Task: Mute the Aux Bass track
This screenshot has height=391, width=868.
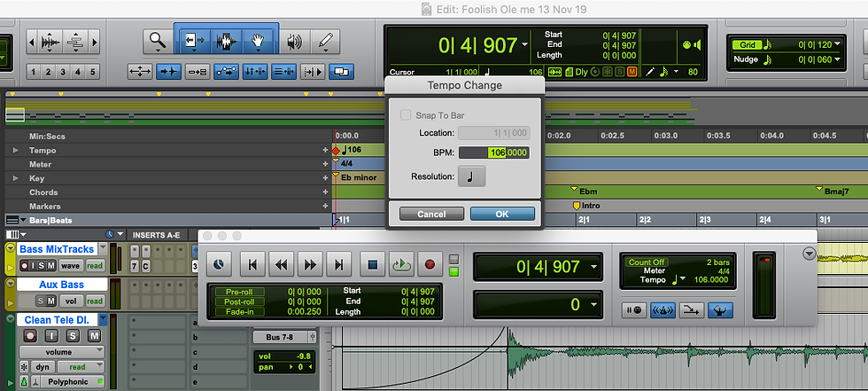Action: pos(50,301)
